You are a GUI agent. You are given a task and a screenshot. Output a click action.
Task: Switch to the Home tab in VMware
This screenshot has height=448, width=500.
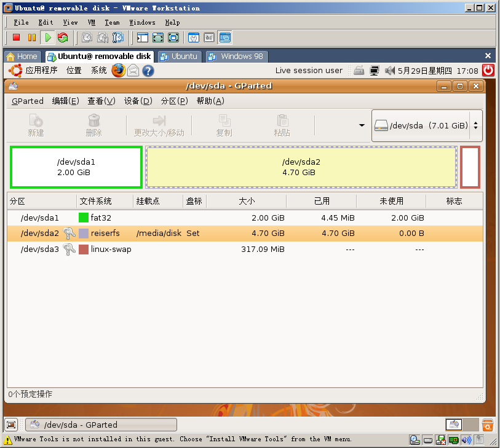[x=22, y=57]
